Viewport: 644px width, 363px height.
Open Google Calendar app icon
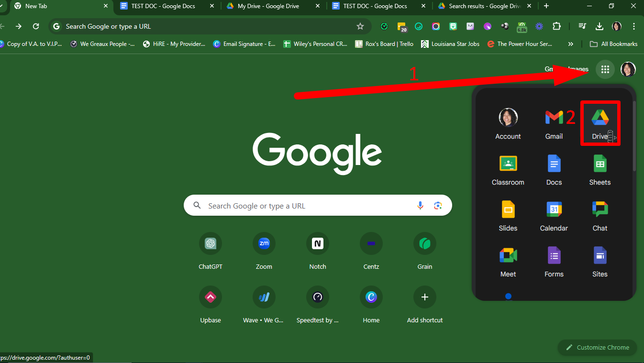point(554,215)
